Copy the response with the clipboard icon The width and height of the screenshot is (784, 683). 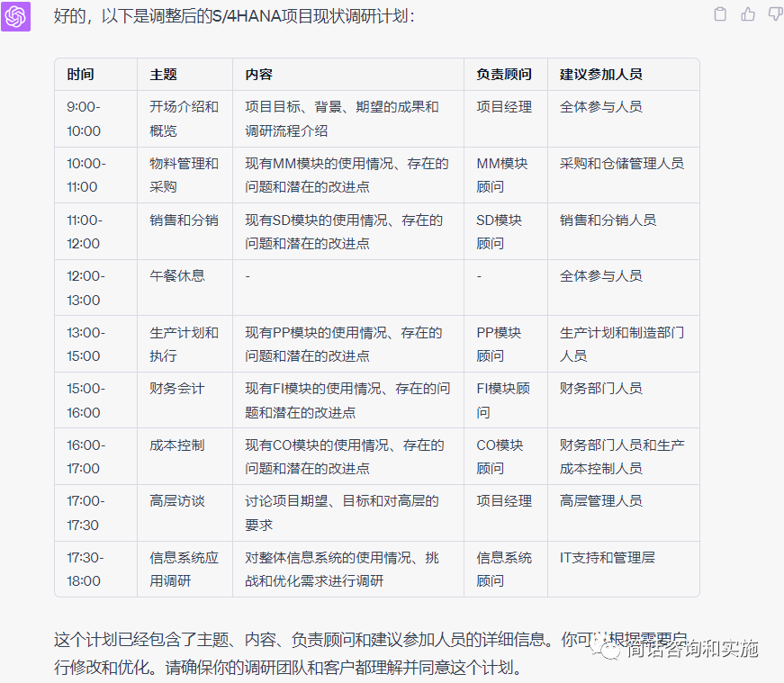tap(720, 14)
